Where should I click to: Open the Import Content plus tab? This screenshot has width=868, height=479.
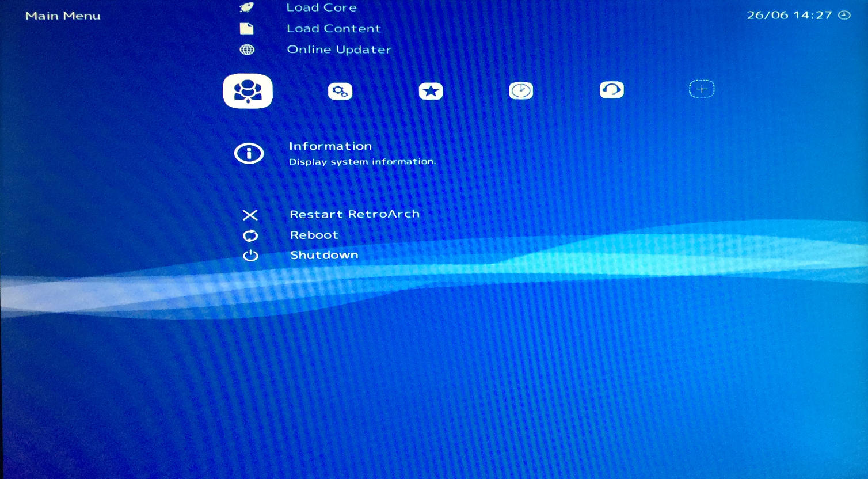tap(702, 89)
